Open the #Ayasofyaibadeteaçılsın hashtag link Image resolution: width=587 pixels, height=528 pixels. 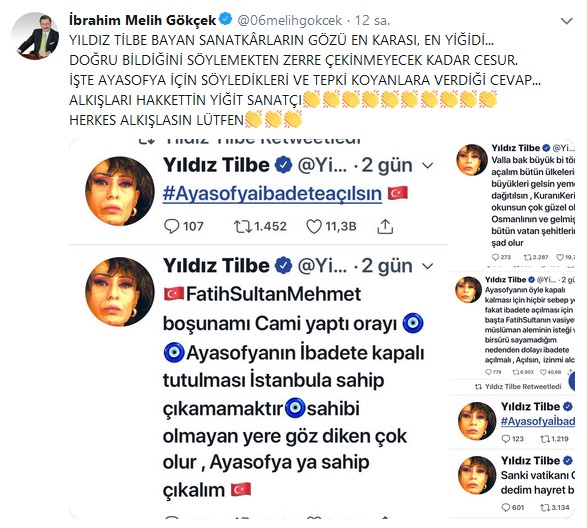[272, 194]
